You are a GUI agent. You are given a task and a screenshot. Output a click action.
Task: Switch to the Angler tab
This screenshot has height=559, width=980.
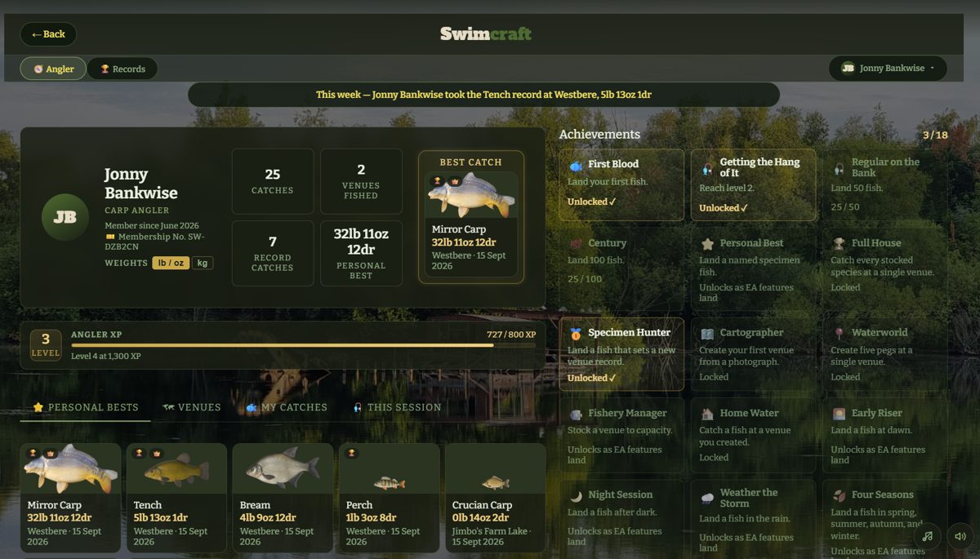coord(53,69)
